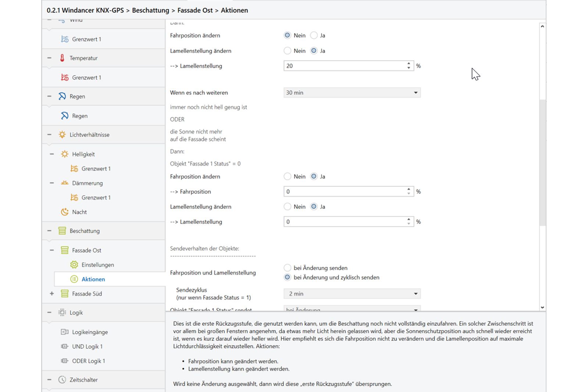Decrease the Fahrposition value with down arrow
The width and height of the screenshot is (588, 392).
[x=409, y=193]
